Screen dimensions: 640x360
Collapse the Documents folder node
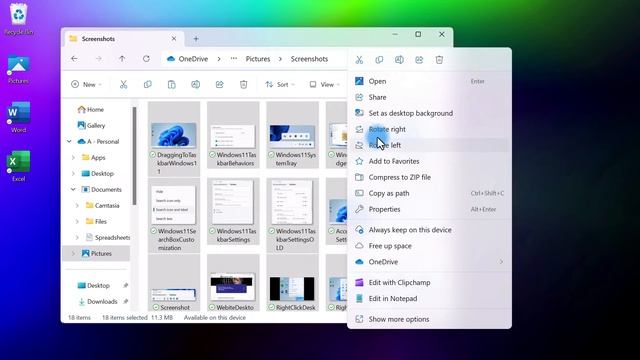73,189
